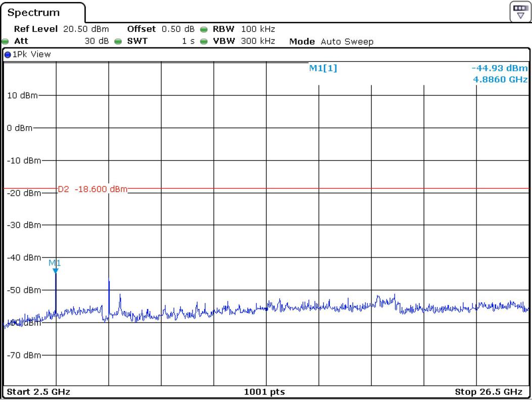Click the Mode Auto Sweep setting
532x414 pixels.
tap(331, 41)
